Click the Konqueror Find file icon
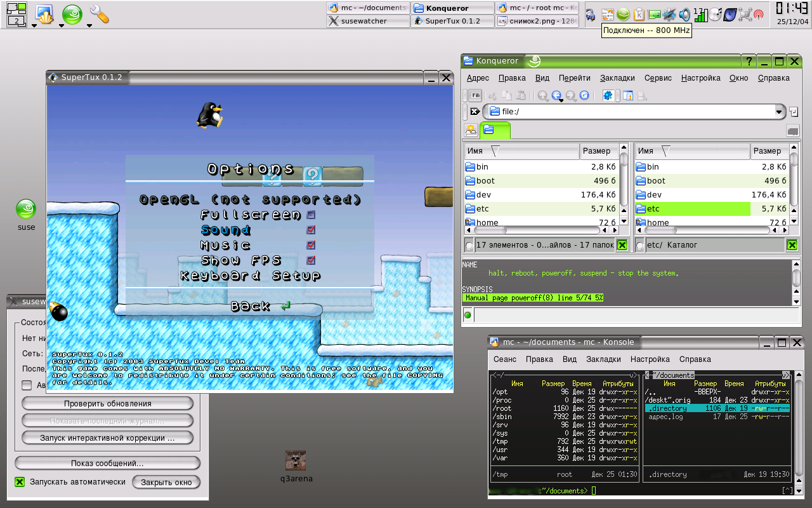Screen dimensions: 812x508 642,96
